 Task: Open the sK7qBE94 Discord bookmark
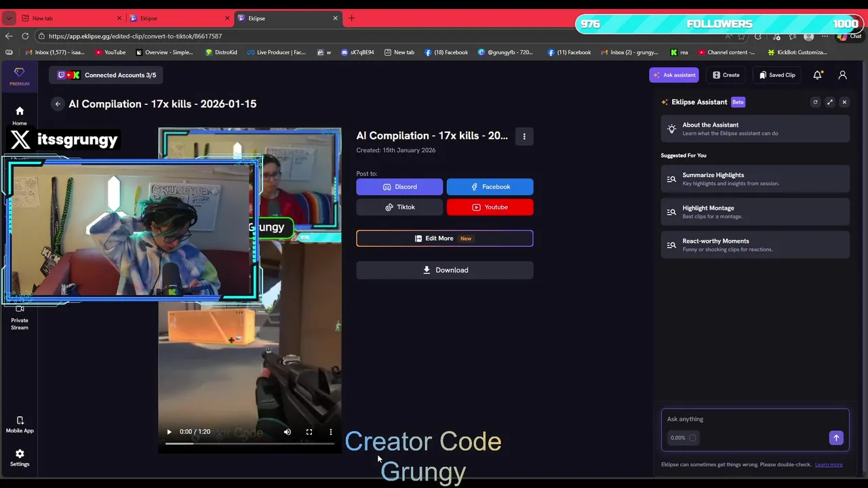357,52
